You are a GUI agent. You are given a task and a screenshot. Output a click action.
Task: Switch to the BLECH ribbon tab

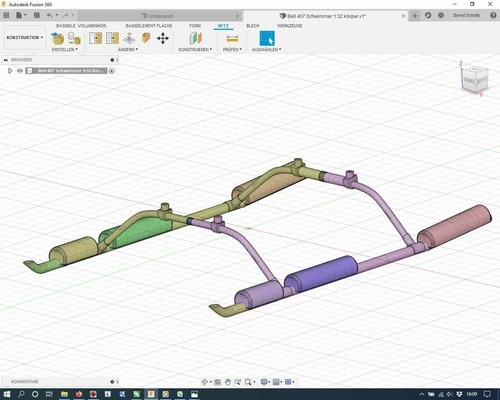pyautogui.click(x=253, y=26)
